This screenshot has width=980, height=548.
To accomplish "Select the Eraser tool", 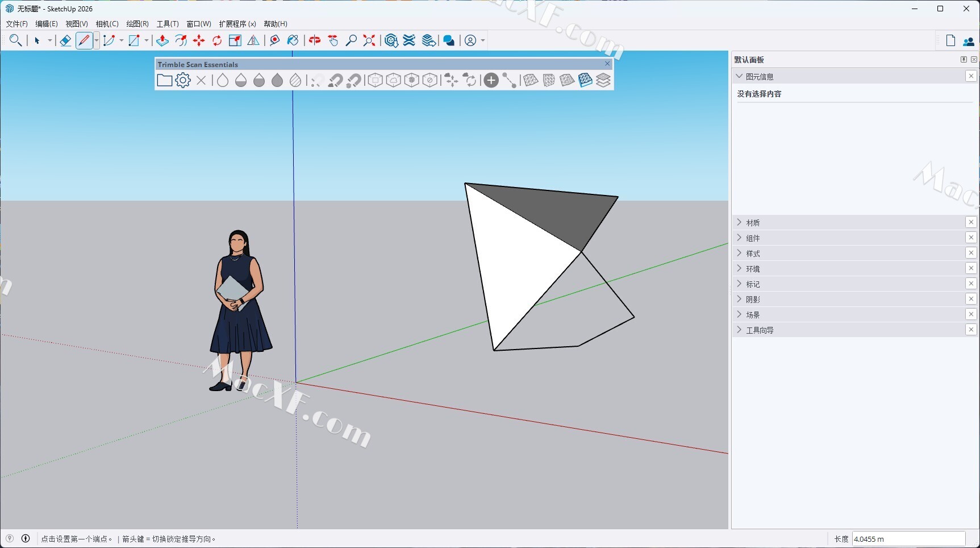I will [65, 40].
